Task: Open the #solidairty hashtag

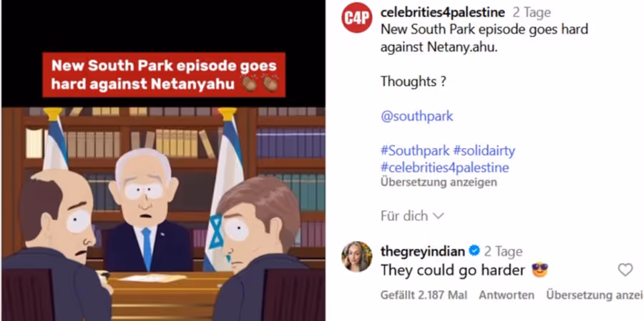Action: (484, 151)
